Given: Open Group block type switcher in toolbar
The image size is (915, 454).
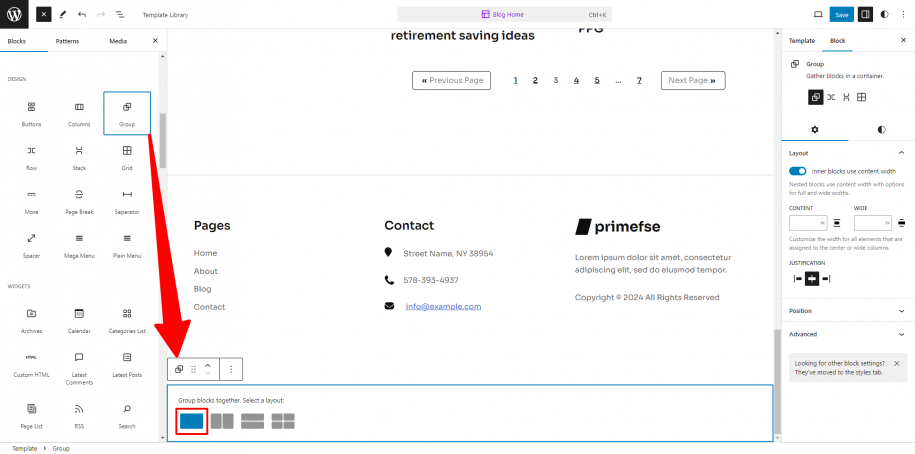Looking at the screenshot, I should point(179,369).
